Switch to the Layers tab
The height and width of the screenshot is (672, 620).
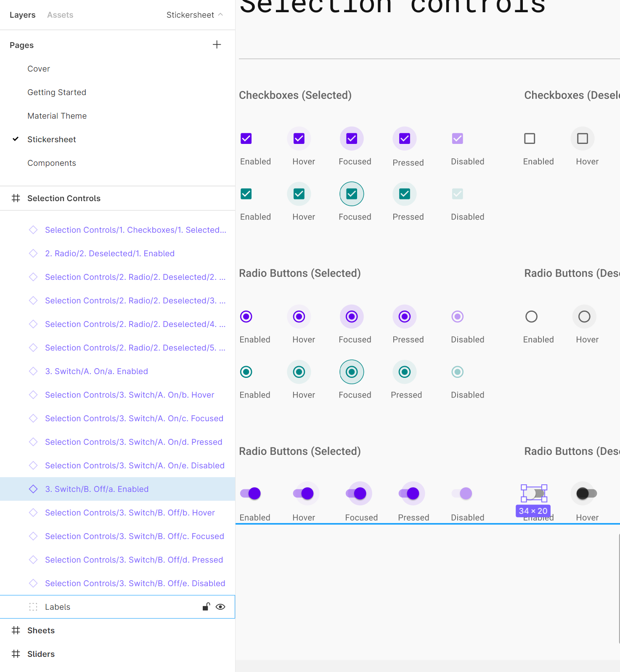(22, 15)
